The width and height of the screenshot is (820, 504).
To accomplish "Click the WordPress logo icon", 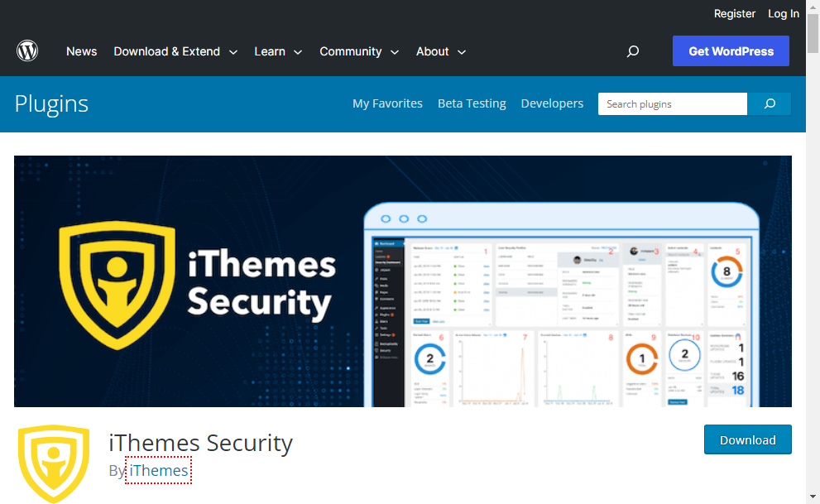I will [27, 51].
